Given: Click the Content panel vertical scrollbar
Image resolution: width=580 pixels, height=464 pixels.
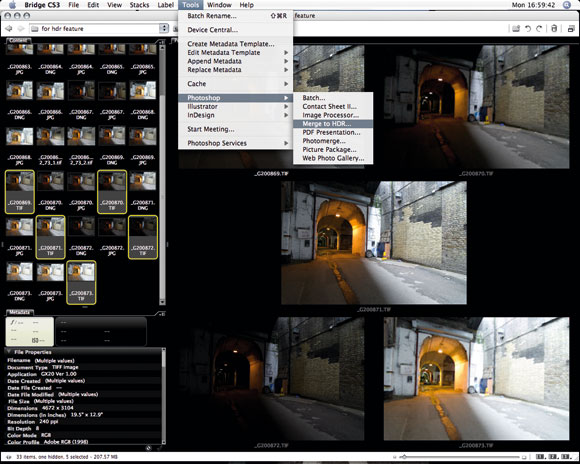Looking at the screenshot, I should click(162, 174).
